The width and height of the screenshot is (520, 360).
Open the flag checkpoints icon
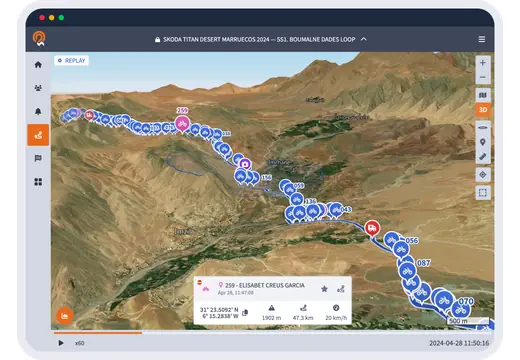(x=38, y=158)
